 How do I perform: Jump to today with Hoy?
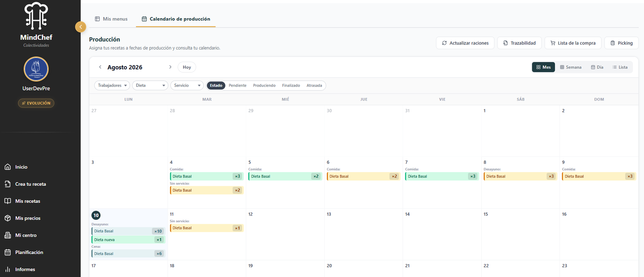pos(187,67)
